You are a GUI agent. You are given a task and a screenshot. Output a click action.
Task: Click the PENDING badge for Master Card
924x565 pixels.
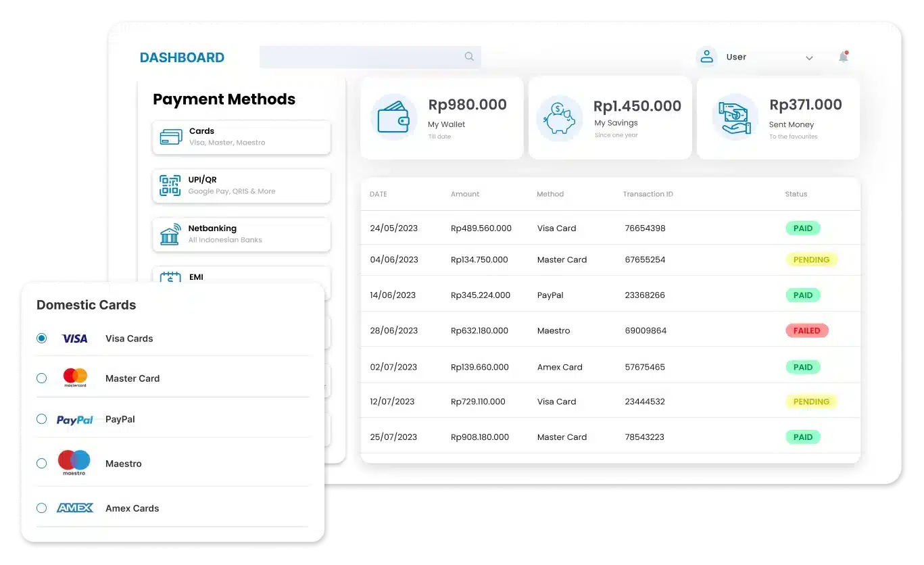pos(810,260)
